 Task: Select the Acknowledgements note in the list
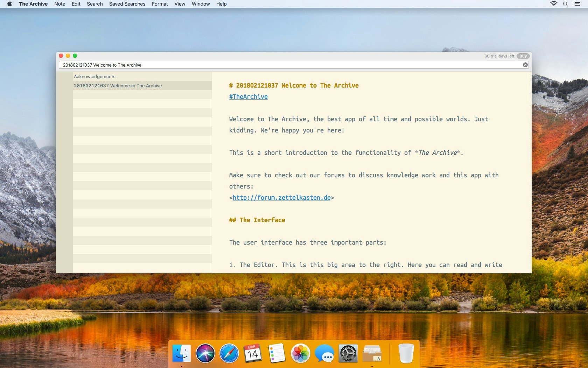(94, 76)
